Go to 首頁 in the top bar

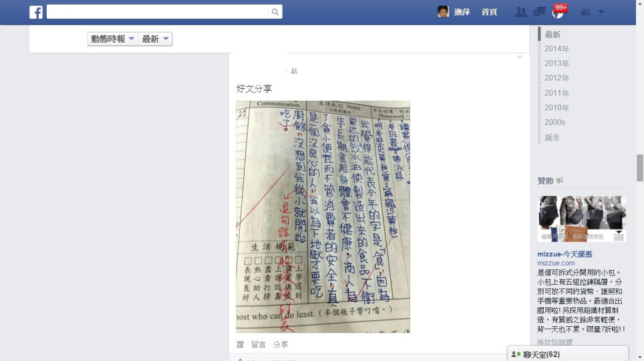point(489,12)
